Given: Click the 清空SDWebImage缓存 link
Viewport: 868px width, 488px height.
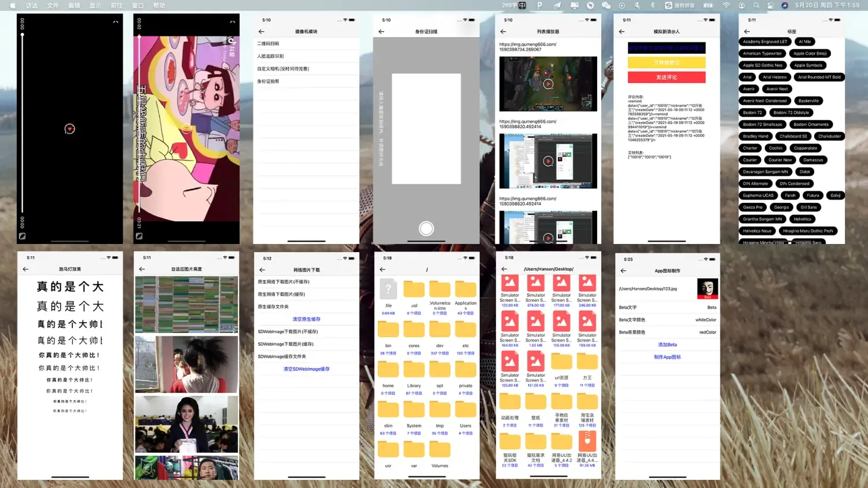Looking at the screenshot, I should (x=306, y=368).
